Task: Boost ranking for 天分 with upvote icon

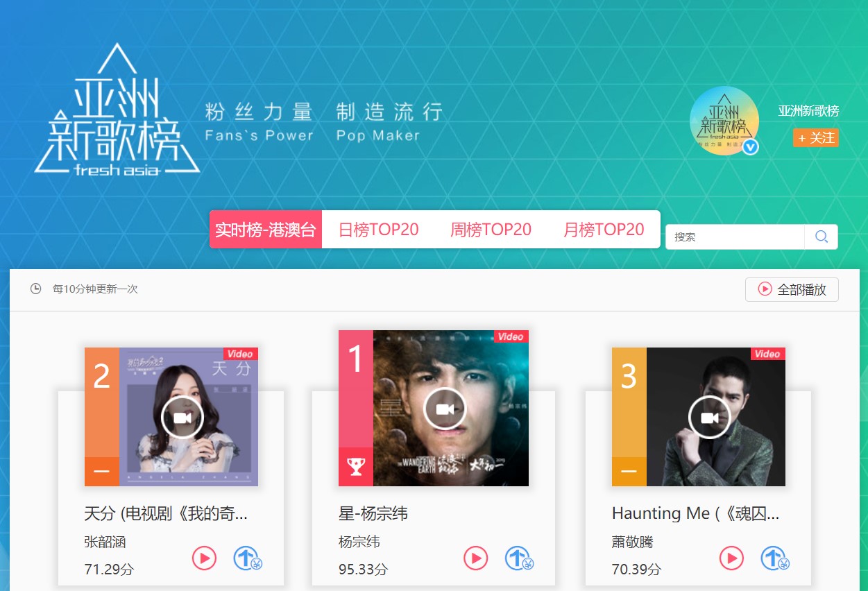Action: click(x=246, y=558)
